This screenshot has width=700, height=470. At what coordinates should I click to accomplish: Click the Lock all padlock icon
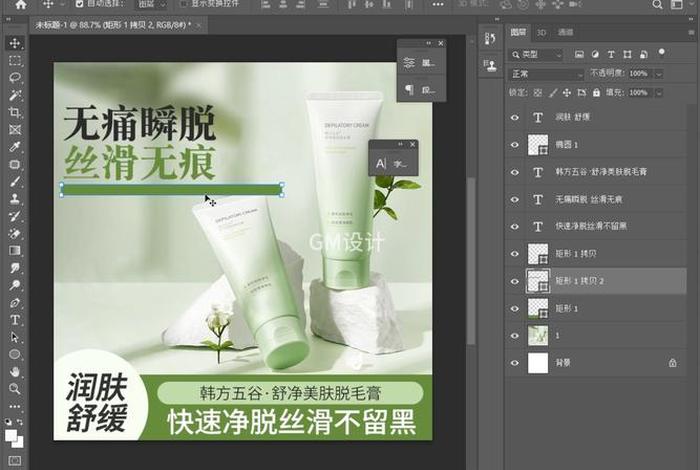click(596, 93)
